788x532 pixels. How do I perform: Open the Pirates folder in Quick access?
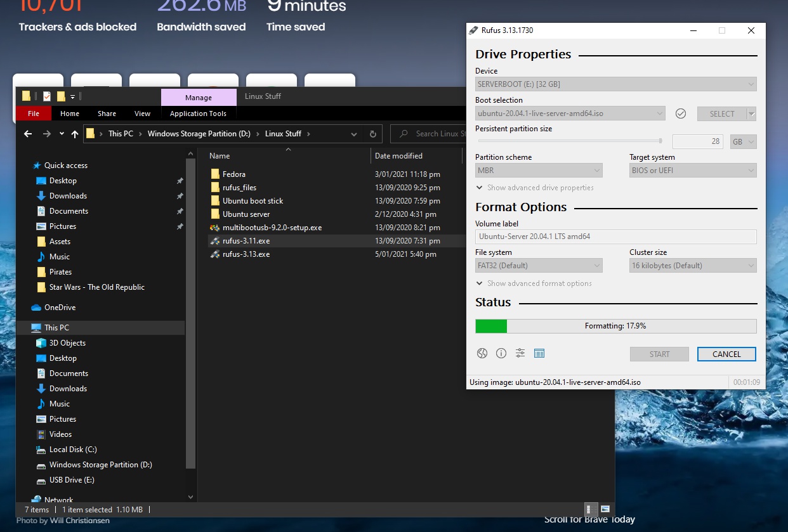click(60, 272)
